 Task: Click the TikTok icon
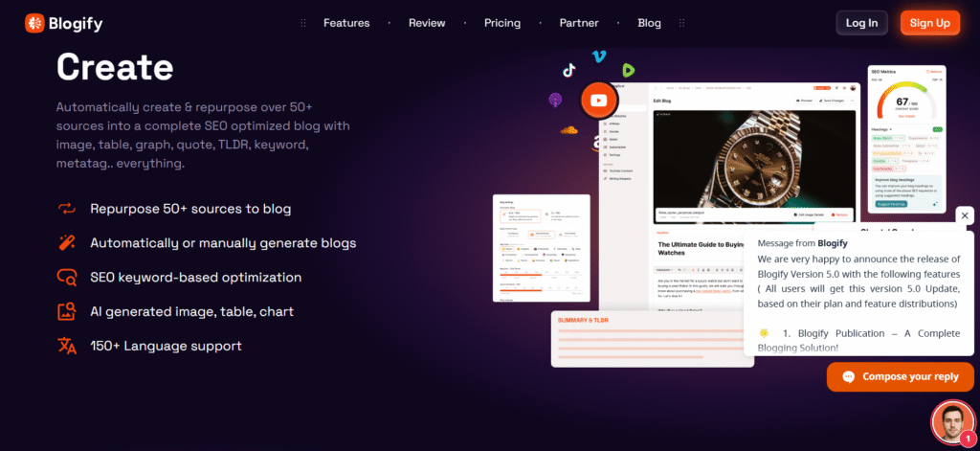568,70
